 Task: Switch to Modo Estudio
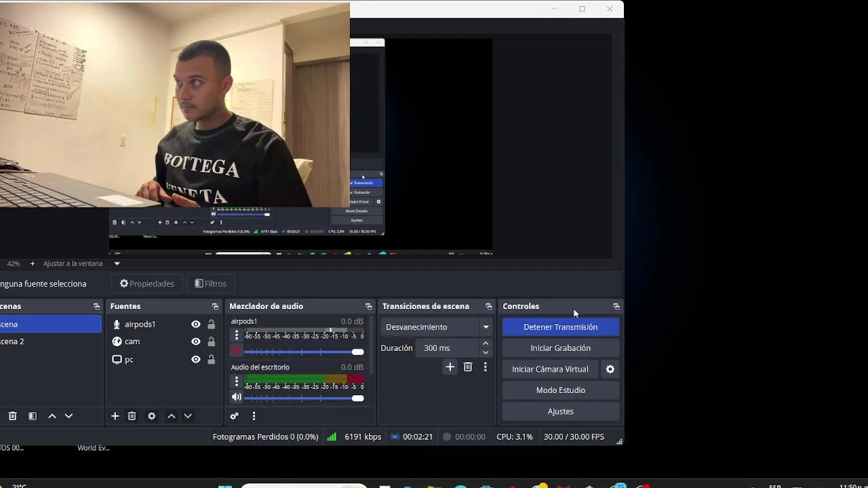(560, 390)
